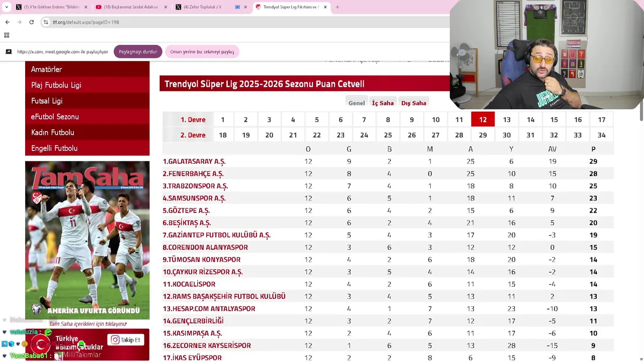Click Galatasaray's points value 29

tap(593, 161)
